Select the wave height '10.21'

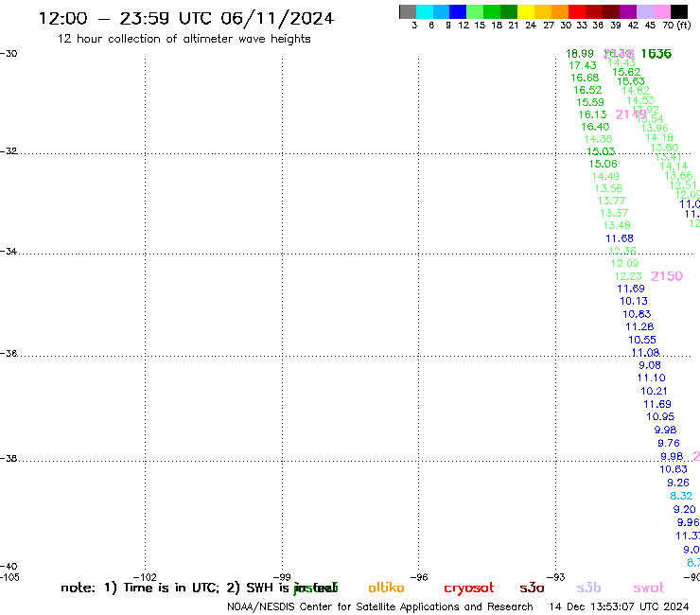[654, 392]
